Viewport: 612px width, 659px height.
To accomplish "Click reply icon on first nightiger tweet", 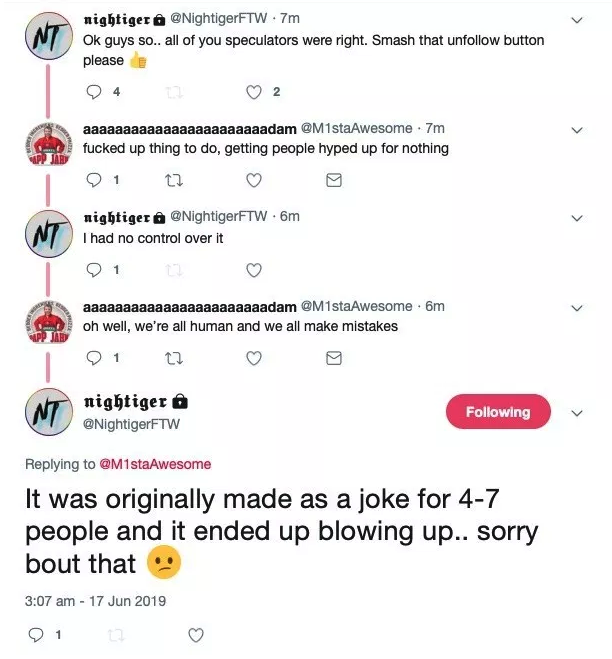I will [x=94, y=92].
